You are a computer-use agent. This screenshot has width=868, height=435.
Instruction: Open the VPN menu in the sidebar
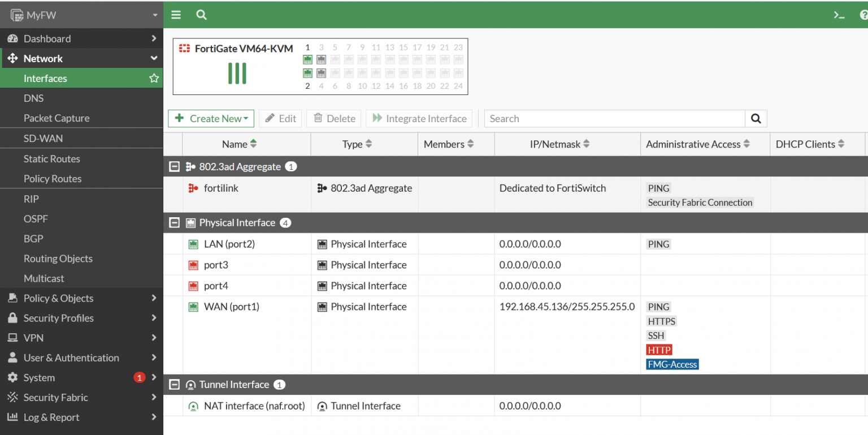pyautogui.click(x=33, y=338)
